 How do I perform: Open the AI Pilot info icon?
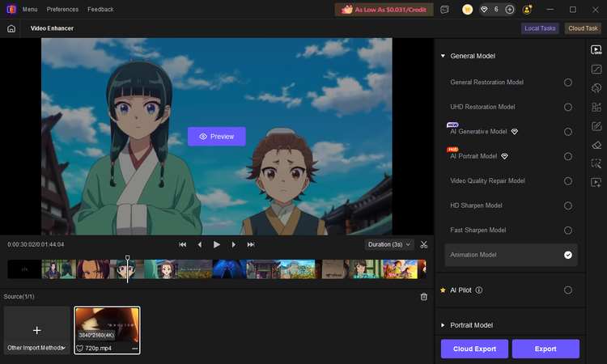(x=479, y=290)
